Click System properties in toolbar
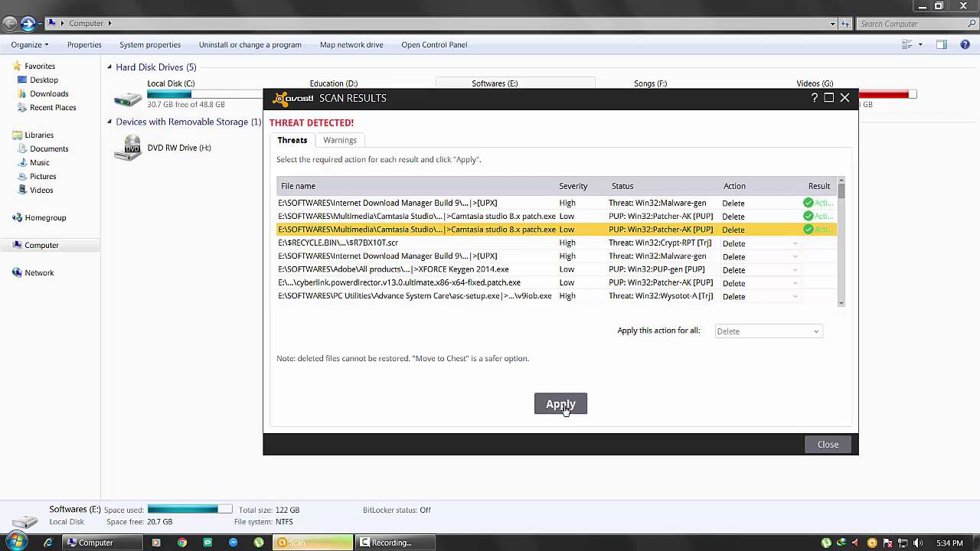The image size is (980, 551). click(x=150, y=44)
